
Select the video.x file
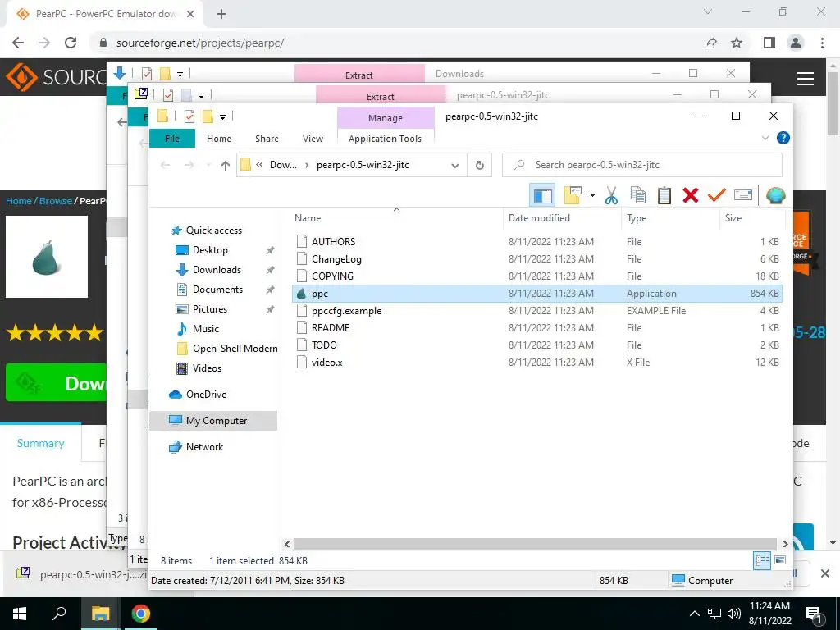point(536,362)
